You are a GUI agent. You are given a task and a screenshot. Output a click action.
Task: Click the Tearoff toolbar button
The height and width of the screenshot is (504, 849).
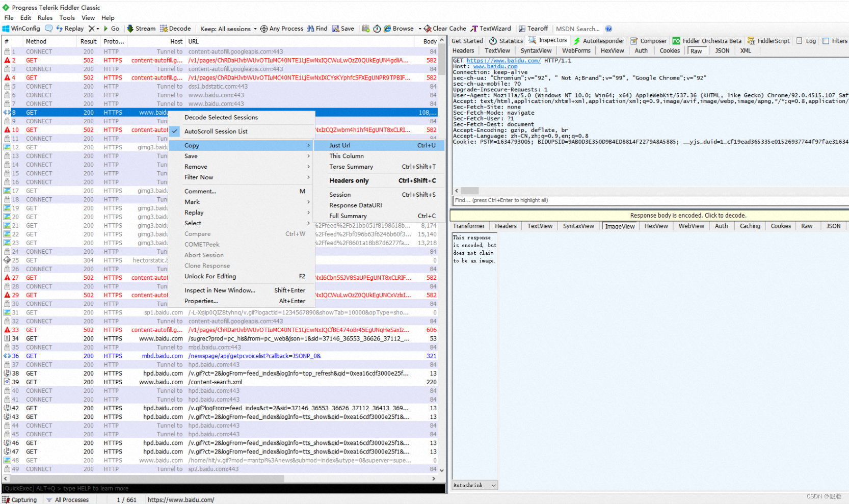tap(533, 29)
